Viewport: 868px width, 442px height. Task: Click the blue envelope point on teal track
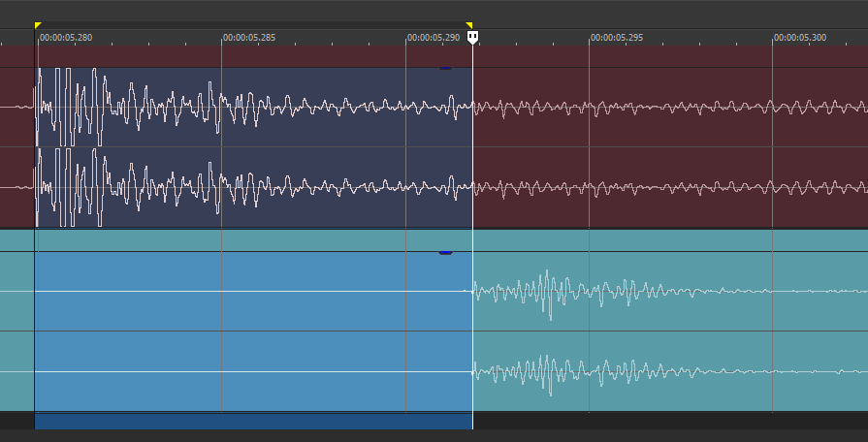(x=445, y=252)
